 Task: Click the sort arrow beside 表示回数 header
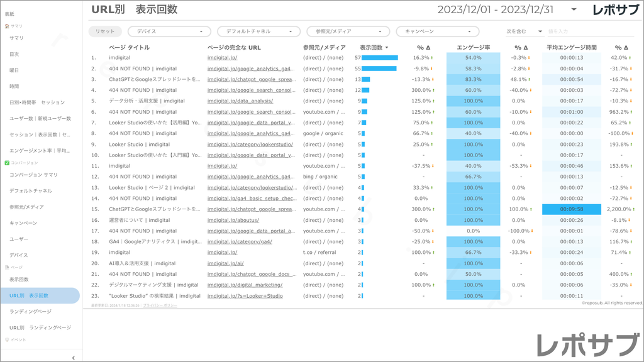(387, 48)
